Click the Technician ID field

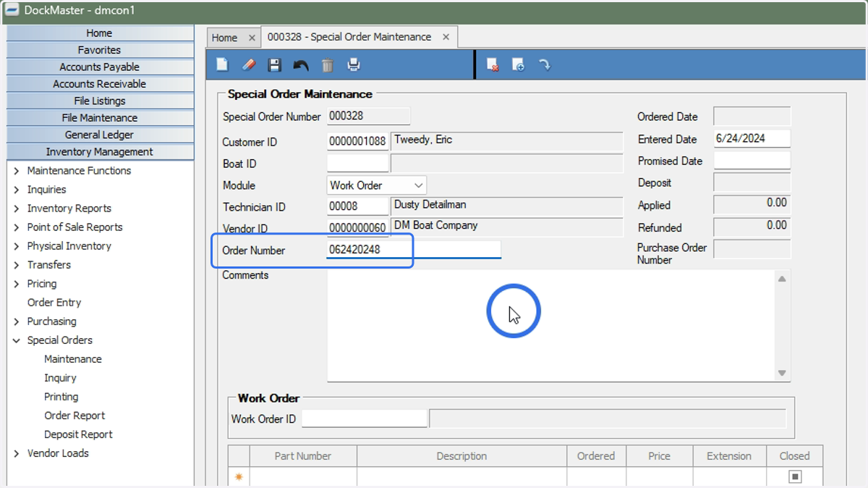pyautogui.click(x=357, y=207)
